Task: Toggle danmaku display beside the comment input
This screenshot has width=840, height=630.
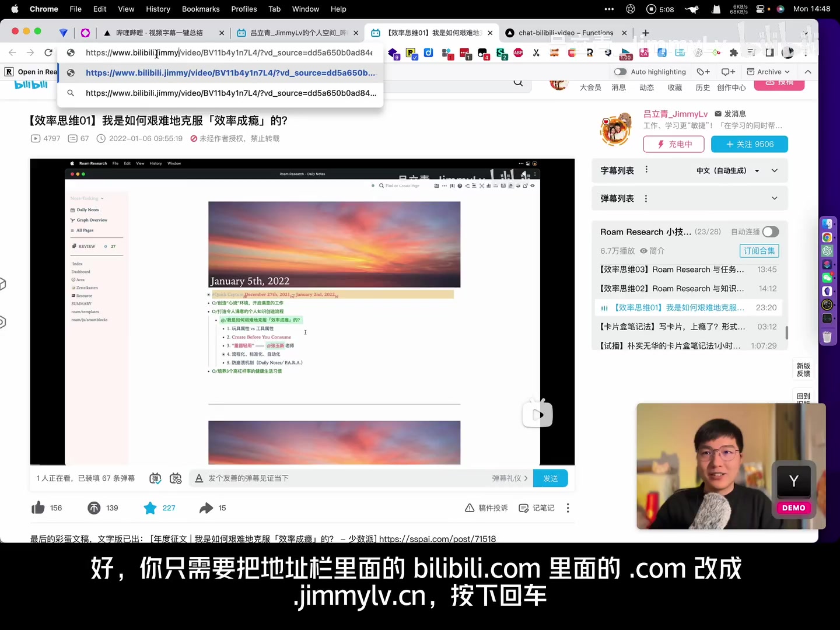Action: click(x=155, y=478)
